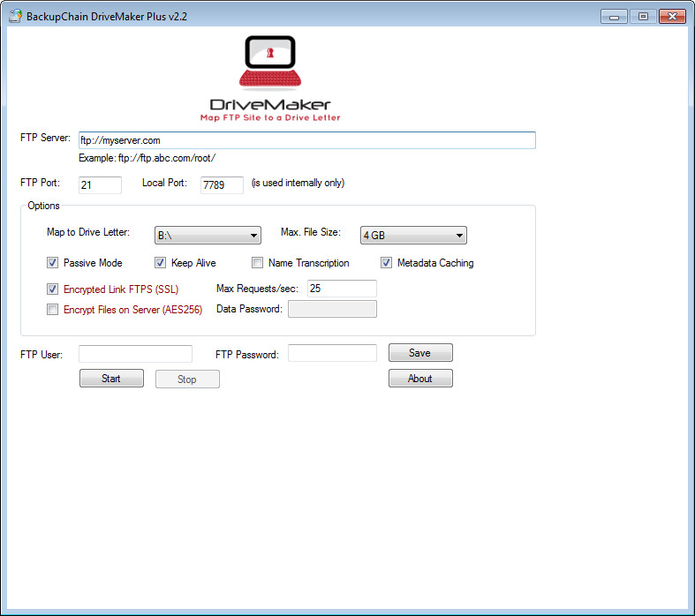Click the FTP User input field

(x=136, y=354)
